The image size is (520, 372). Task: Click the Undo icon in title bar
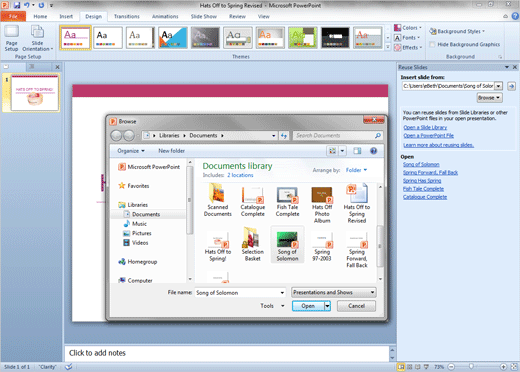(x=27, y=5)
